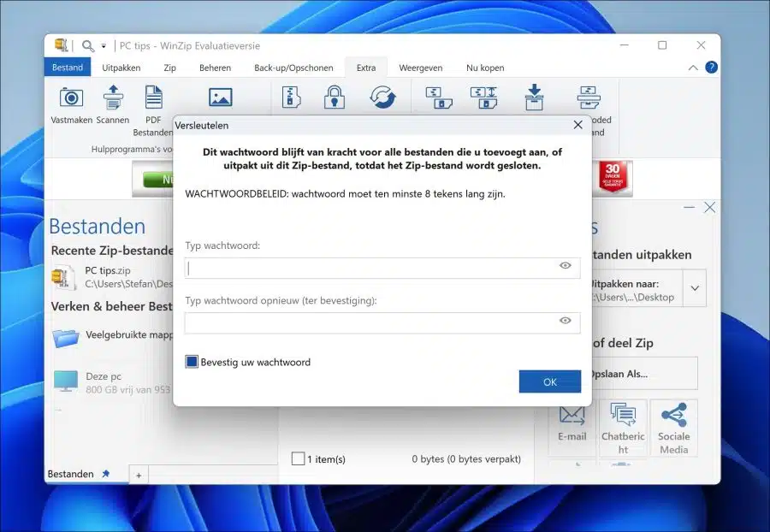Click the magnifier search icon in the title bar
This screenshot has width=770, height=532.
(x=87, y=45)
